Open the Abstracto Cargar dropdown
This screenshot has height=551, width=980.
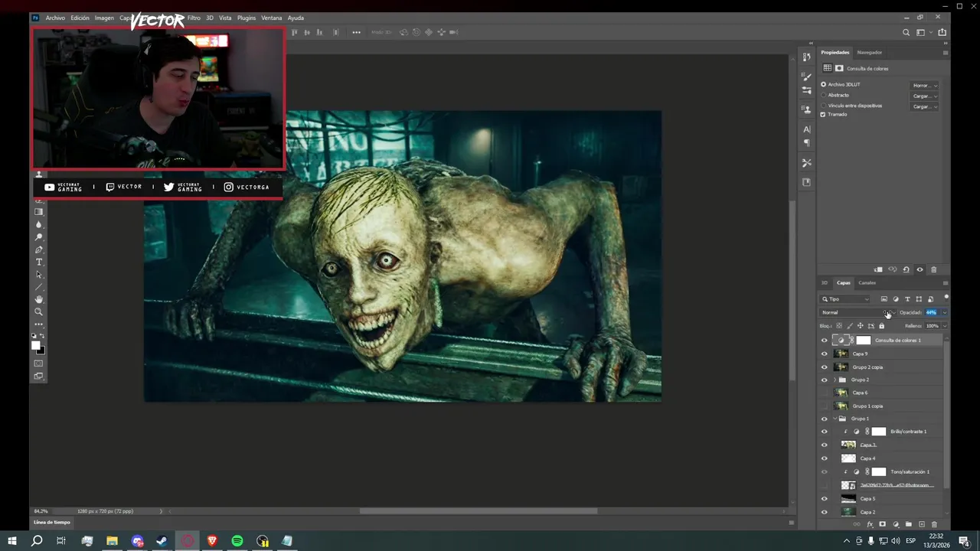[x=925, y=96]
